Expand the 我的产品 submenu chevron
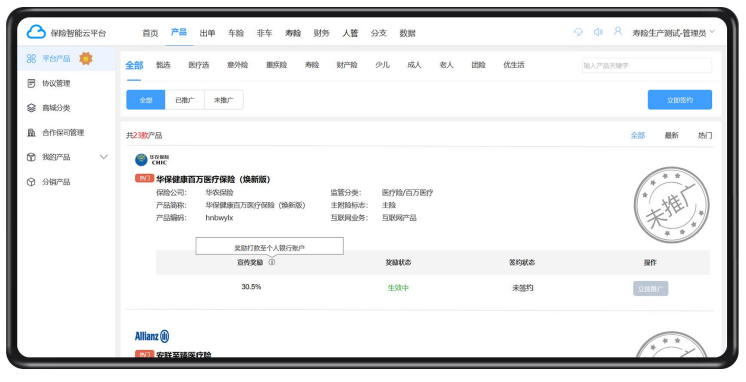Image resolution: width=746 pixels, height=382 pixels. coord(104,157)
